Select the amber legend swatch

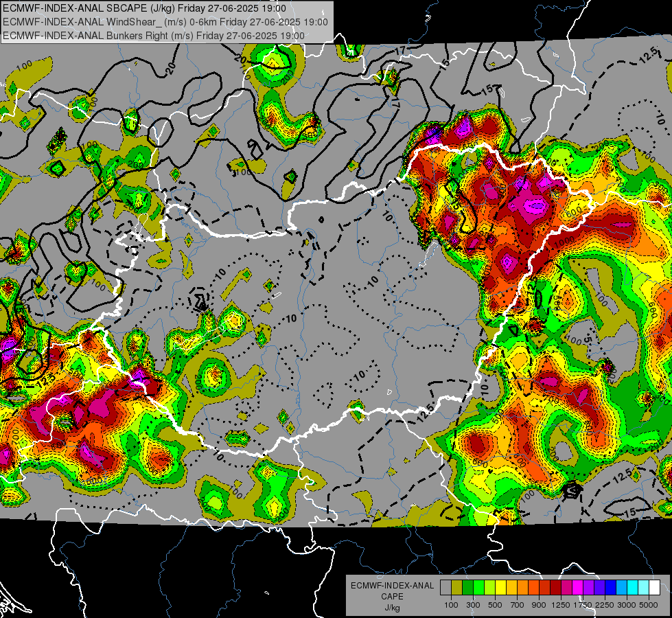click(x=512, y=587)
